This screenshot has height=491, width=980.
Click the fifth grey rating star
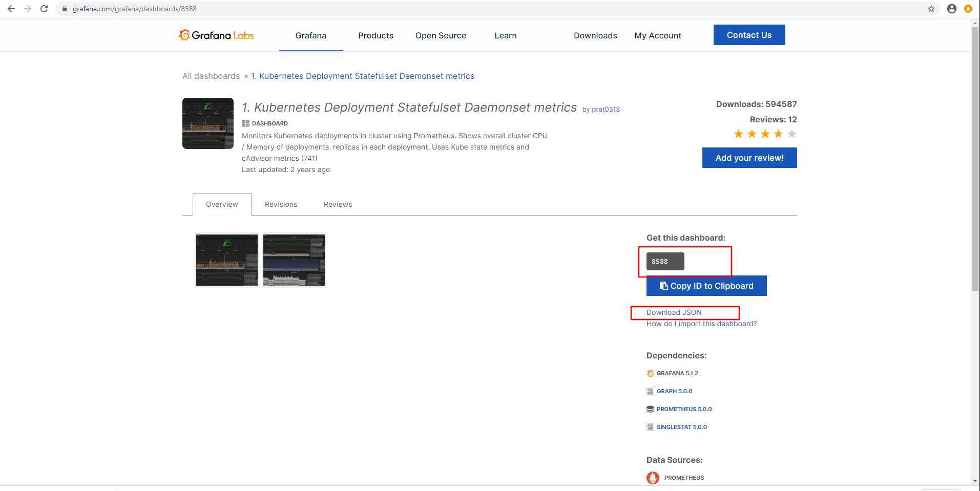point(791,134)
